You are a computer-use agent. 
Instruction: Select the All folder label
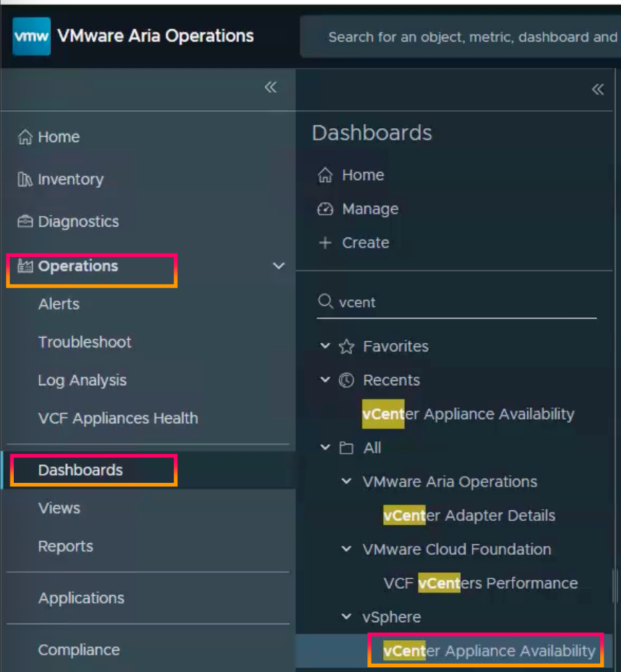(x=371, y=448)
